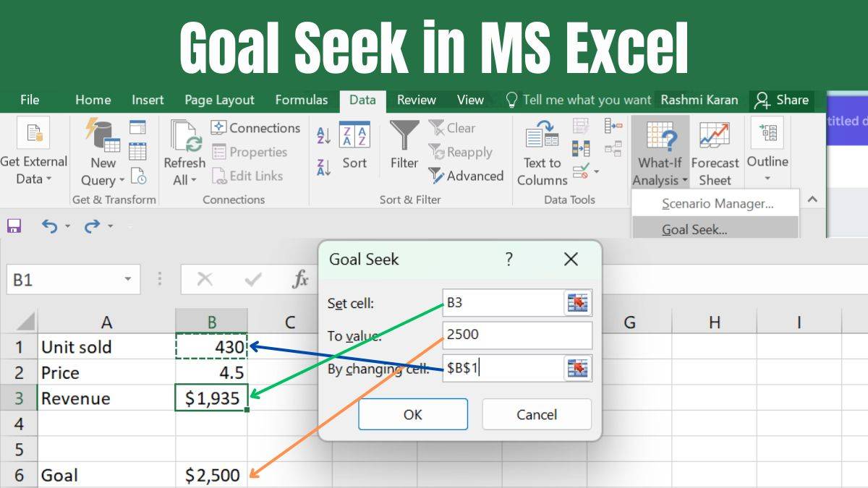The width and height of the screenshot is (868, 488).
Task: Undo the last action
Action: pyautogui.click(x=49, y=226)
